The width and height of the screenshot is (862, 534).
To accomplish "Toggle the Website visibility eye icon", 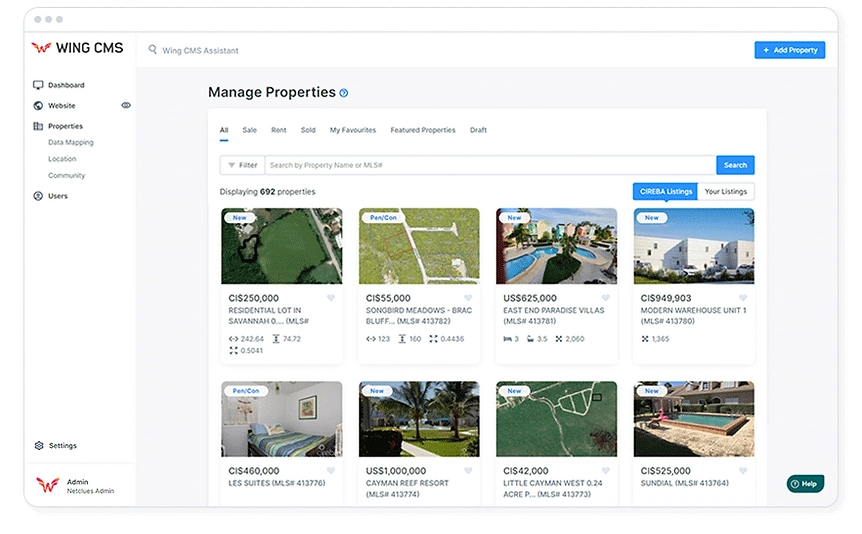I will pyautogui.click(x=126, y=105).
